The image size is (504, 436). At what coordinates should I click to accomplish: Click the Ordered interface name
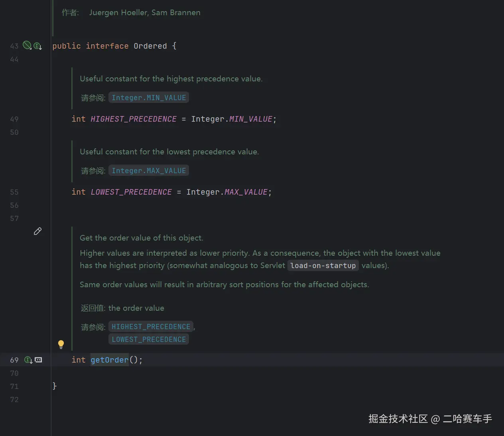[150, 46]
